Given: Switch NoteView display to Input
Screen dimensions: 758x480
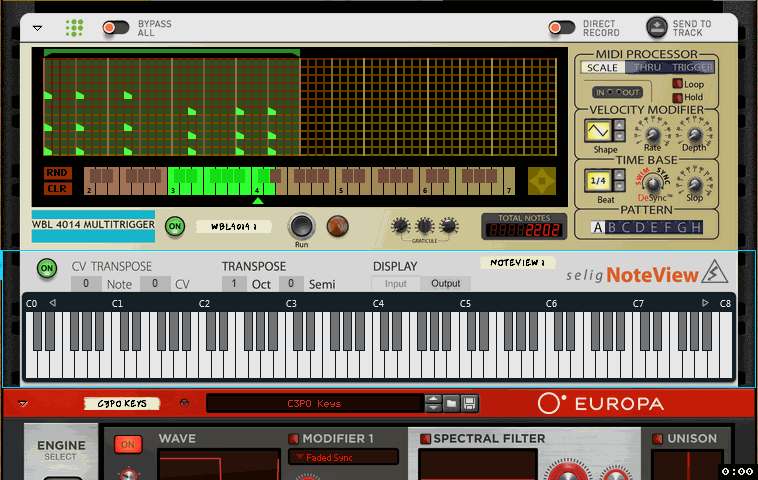Looking at the screenshot, I should point(395,284).
